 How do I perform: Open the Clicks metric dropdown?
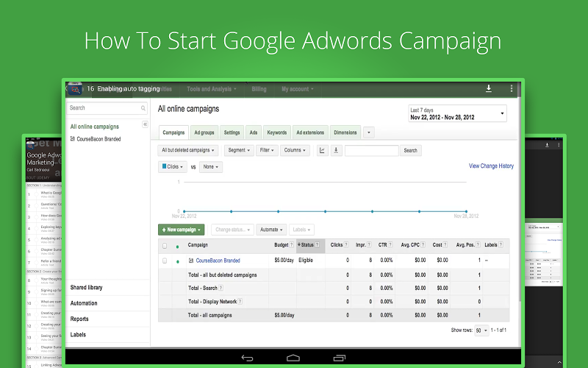tap(173, 167)
